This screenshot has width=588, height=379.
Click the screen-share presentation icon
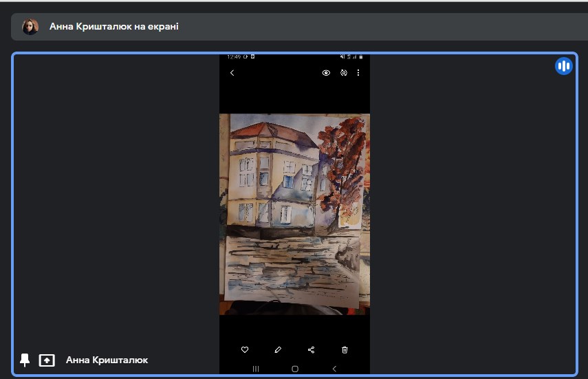click(47, 360)
